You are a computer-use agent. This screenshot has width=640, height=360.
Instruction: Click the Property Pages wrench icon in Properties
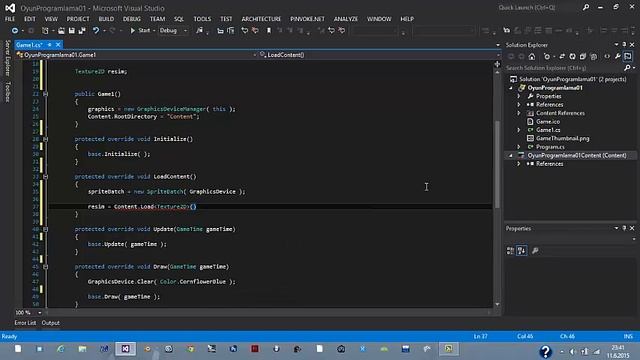tap(535, 251)
